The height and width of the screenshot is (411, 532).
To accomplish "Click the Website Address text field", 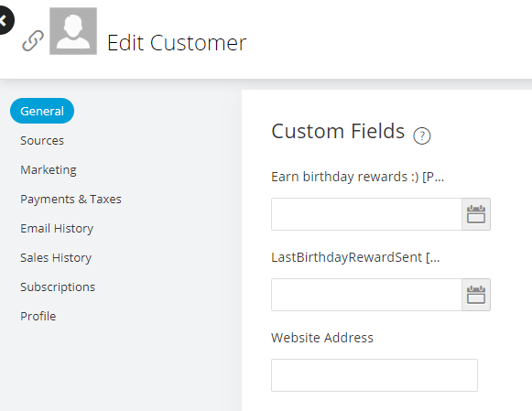I will click(375, 375).
